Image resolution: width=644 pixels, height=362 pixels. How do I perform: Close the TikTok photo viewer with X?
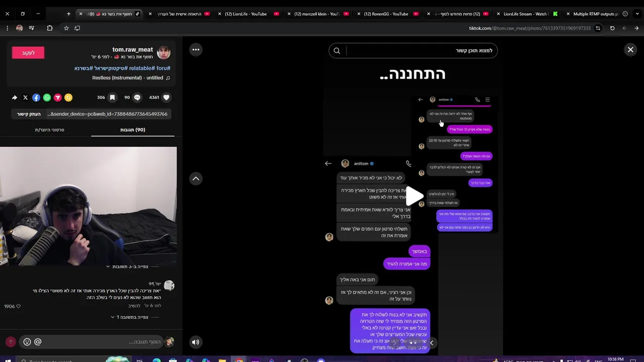tap(630, 49)
